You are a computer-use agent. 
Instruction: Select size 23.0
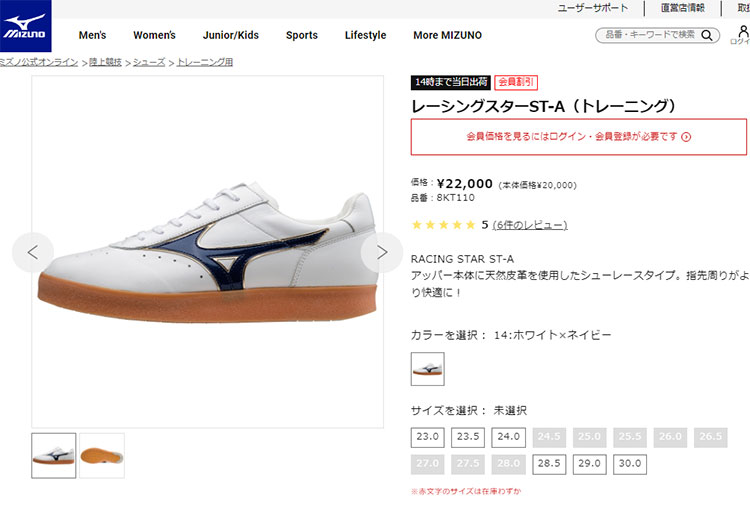(x=428, y=437)
